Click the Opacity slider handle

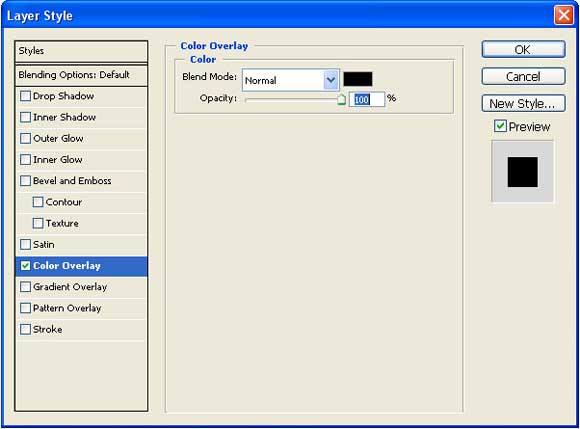[x=341, y=99]
